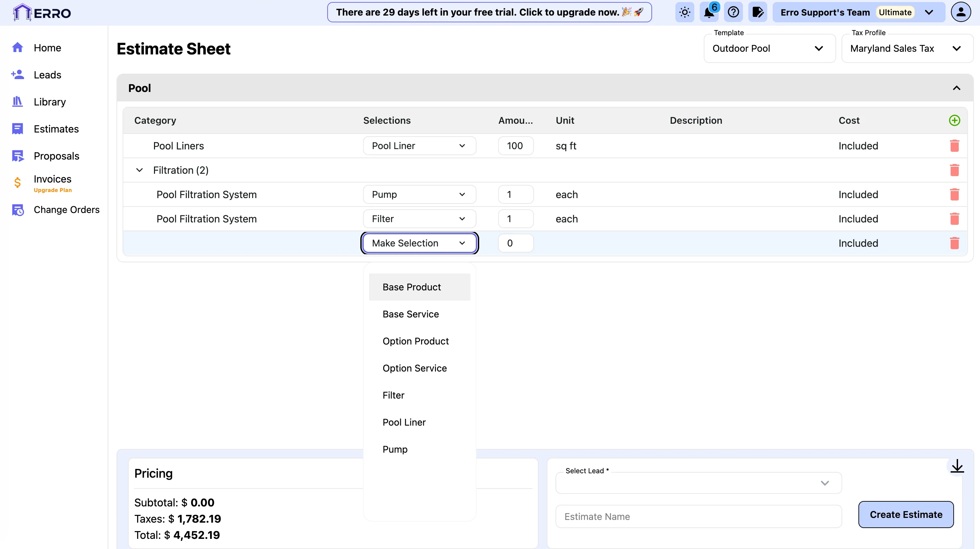Collapse the Pool section chevron

point(956,88)
